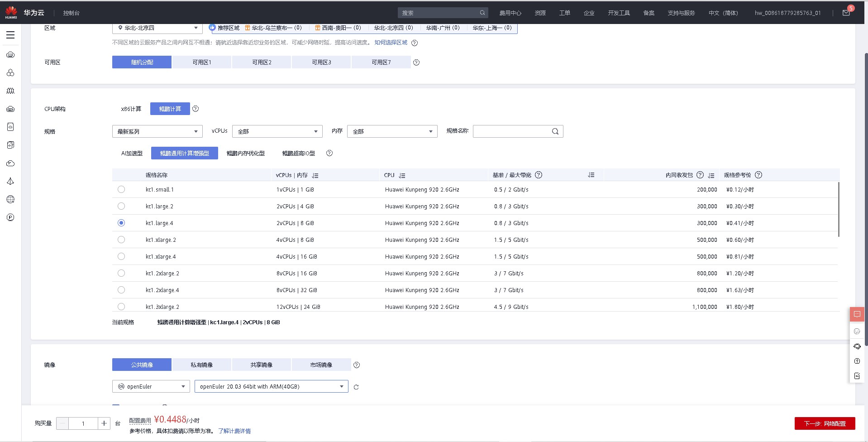Image resolution: width=868 pixels, height=442 pixels.
Task: Open the 华北-北京四 region dropdown
Action: point(157,28)
